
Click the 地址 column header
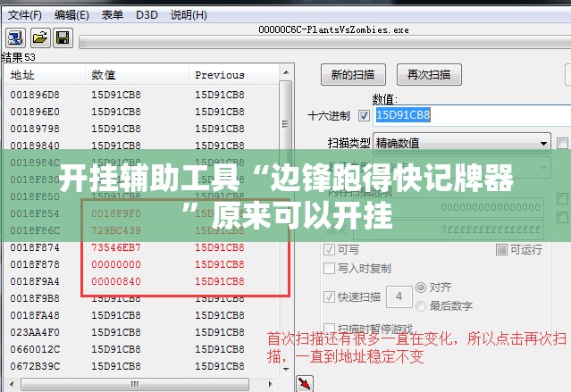click(x=45, y=75)
